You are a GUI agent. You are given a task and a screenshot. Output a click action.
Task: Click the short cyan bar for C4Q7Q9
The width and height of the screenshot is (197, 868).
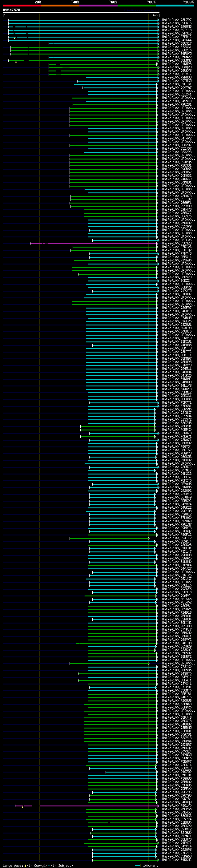(131, 772)
